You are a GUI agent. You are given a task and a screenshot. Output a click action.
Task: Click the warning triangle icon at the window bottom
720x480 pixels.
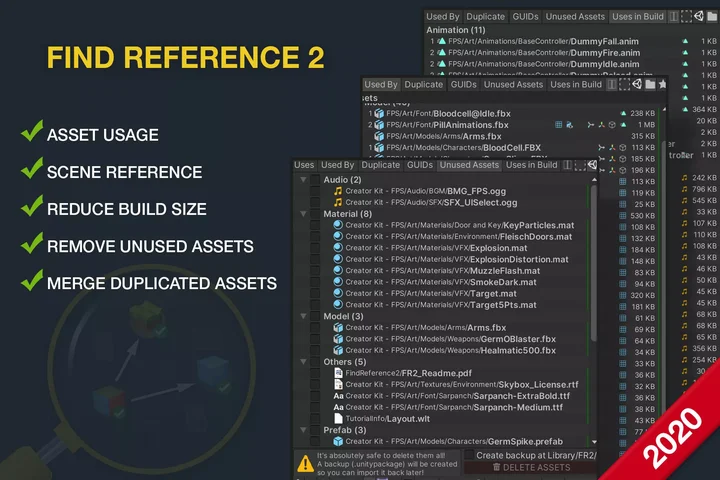[x=305, y=463]
